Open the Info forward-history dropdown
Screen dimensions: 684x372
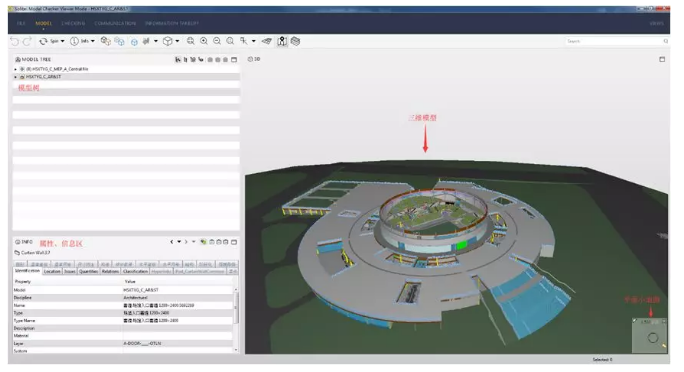pyautogui.click(x=194, y=242)
